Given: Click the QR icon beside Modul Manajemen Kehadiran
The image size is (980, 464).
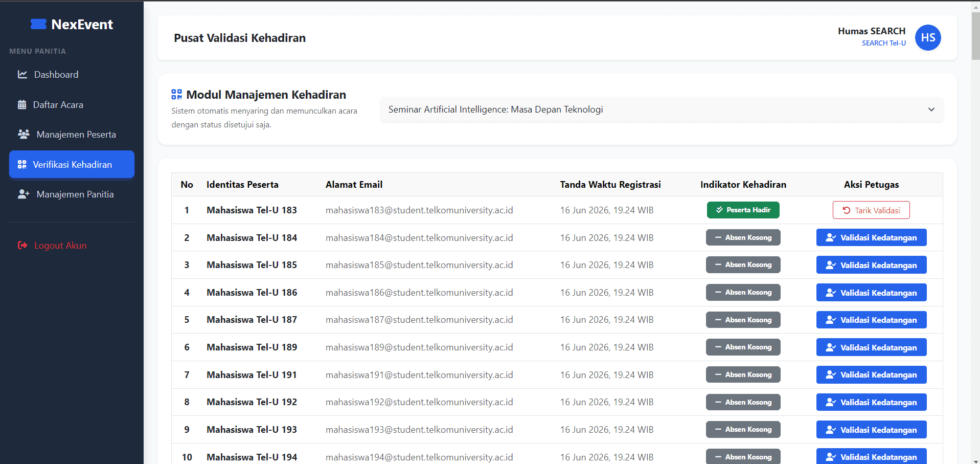Looking at the screenshot, I should pyautogui.click(x=176, y=94).
